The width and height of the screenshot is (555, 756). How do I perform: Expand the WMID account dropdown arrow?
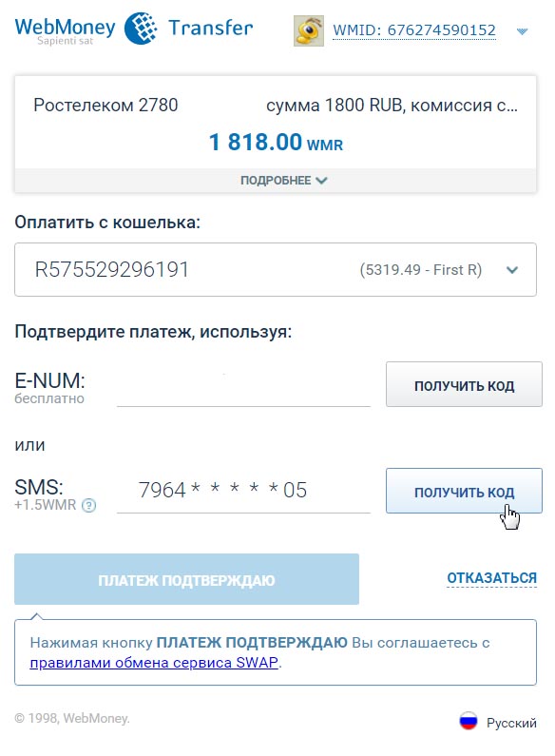(x=522, y=31)
